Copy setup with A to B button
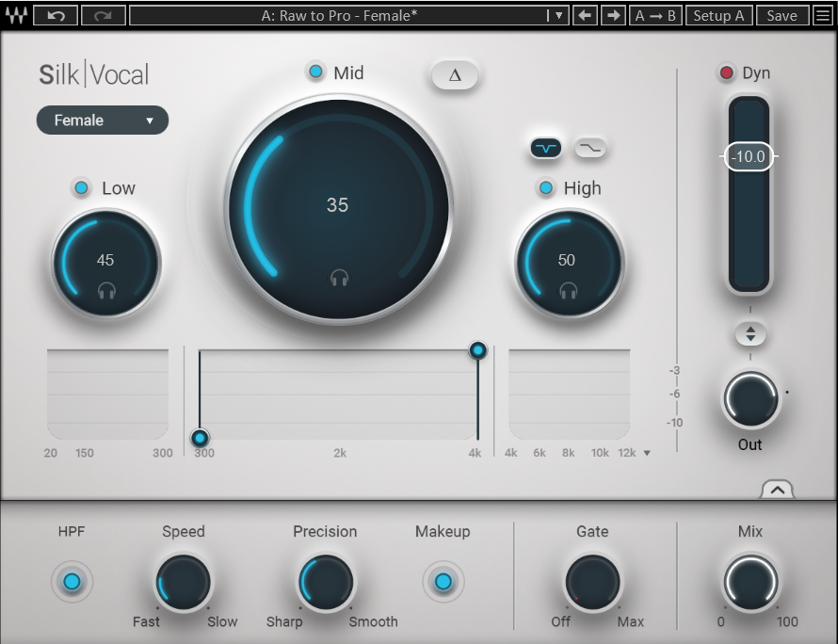This screenshot has height=644, width=838. [x=655, y=15]
